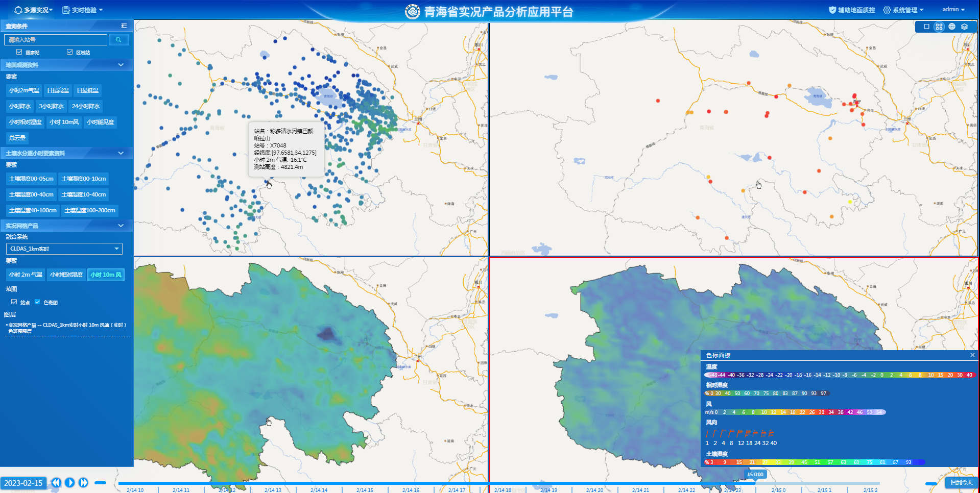Screen dimensions: 980x493
Task: Click the 风向 wind barb legend icons
Action: tap(740, 433)
